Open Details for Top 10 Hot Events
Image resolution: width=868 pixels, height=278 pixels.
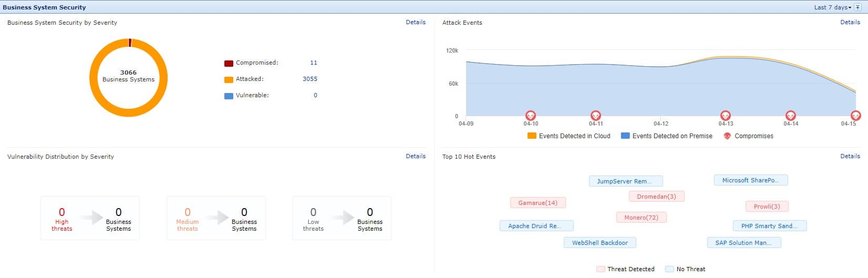pyautogui.click(x=850, y=156)
